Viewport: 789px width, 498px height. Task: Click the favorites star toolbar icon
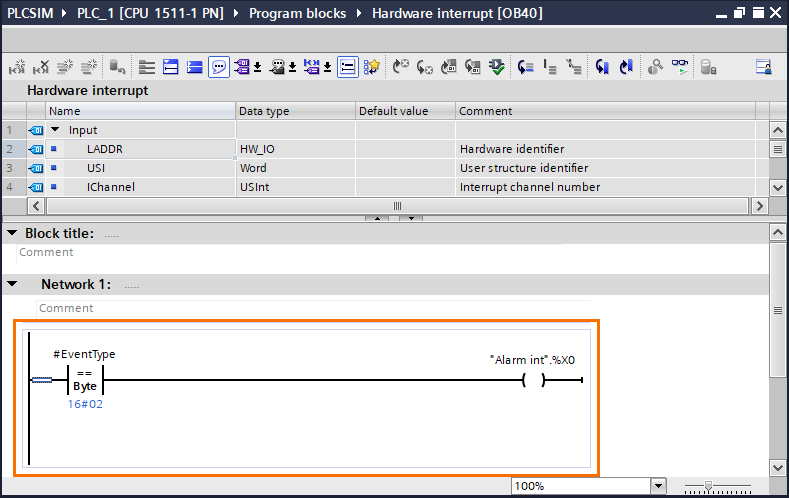click(x=372, y=67)
